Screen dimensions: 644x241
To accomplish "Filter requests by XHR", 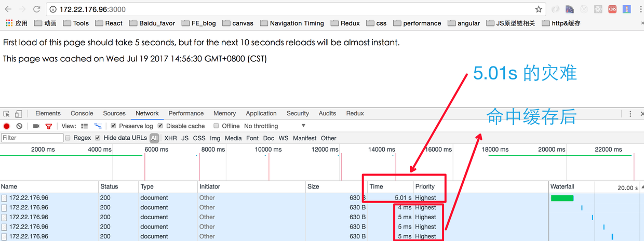I will (x=170, y=138).
